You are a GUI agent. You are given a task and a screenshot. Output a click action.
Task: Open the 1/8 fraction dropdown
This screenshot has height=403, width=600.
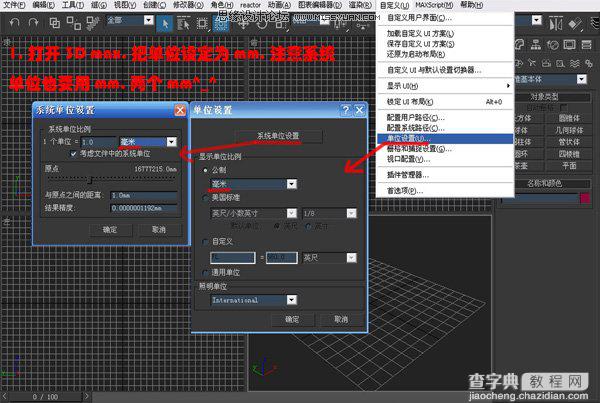351,213
